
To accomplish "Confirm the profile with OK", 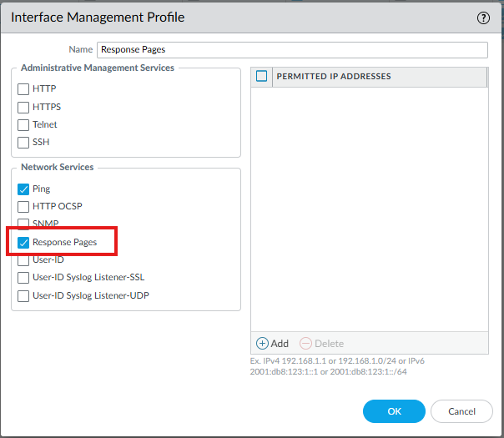I will 394,411.
